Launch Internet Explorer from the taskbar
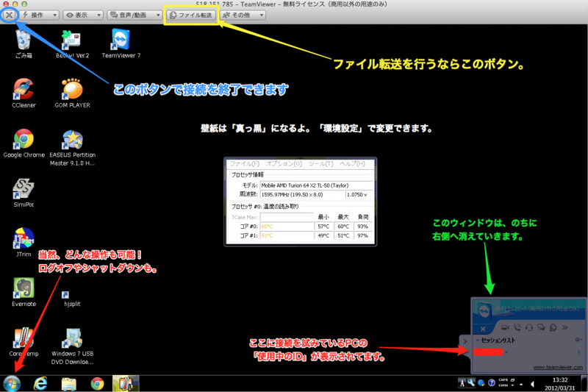This screenshot has width=588, height=392. tap(40, 384)
